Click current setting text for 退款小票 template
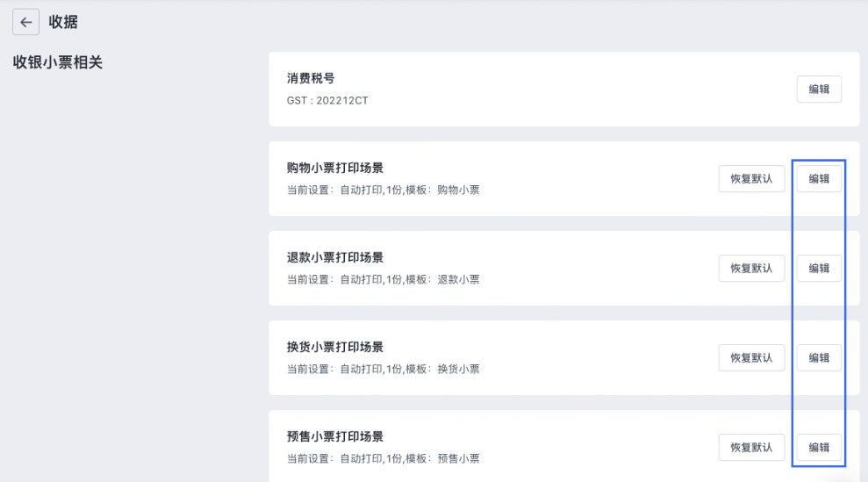Screen dimensions: 868x482 [383, 280]
